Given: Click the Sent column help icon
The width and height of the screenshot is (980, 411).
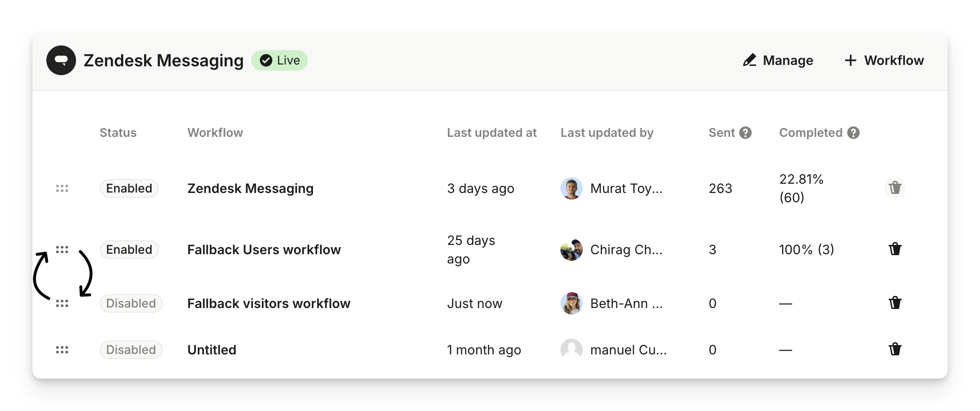Looking at the screenshot, I should tap(745, 133).
